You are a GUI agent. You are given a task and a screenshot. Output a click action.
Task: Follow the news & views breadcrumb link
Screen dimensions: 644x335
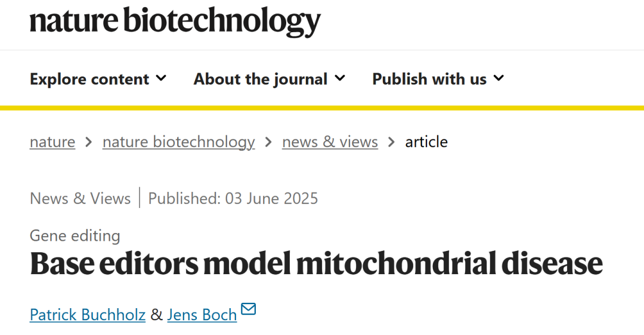tap(330, 142)
